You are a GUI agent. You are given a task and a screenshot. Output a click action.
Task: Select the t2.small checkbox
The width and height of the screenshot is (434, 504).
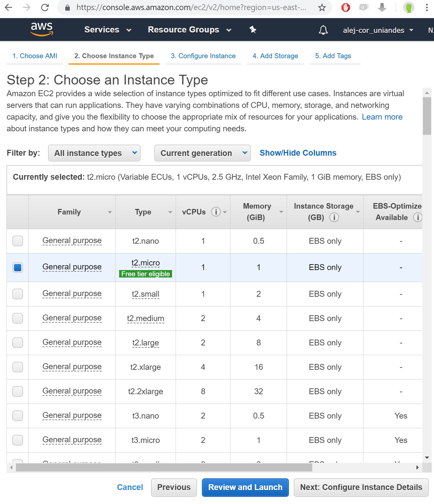[18, 294]
